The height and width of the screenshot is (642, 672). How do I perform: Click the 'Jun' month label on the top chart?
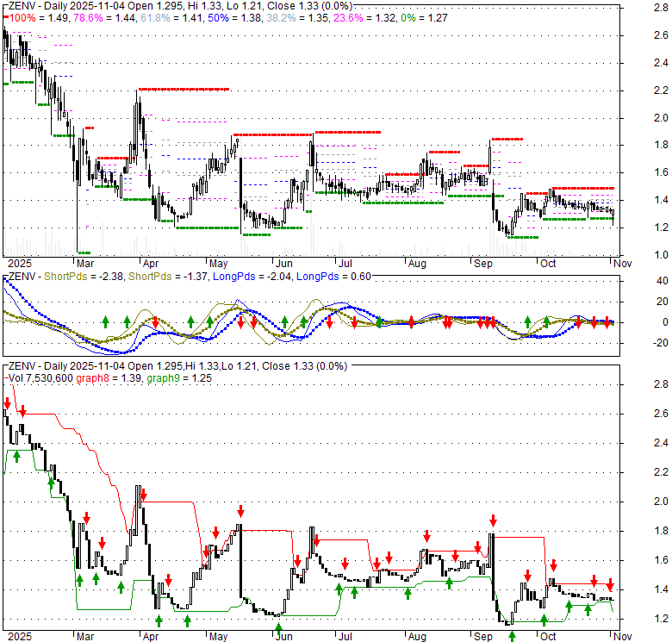pos(283,264)
